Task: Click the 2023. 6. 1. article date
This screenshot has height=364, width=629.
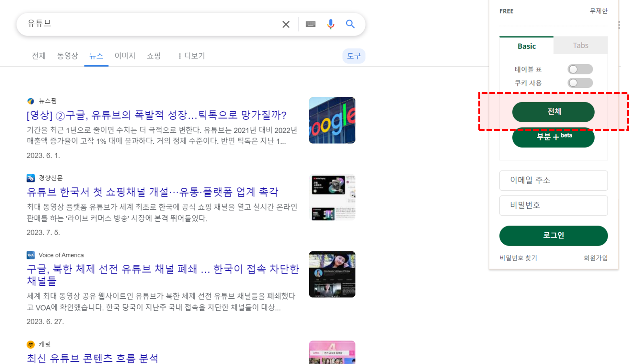Action: (43, 156)
